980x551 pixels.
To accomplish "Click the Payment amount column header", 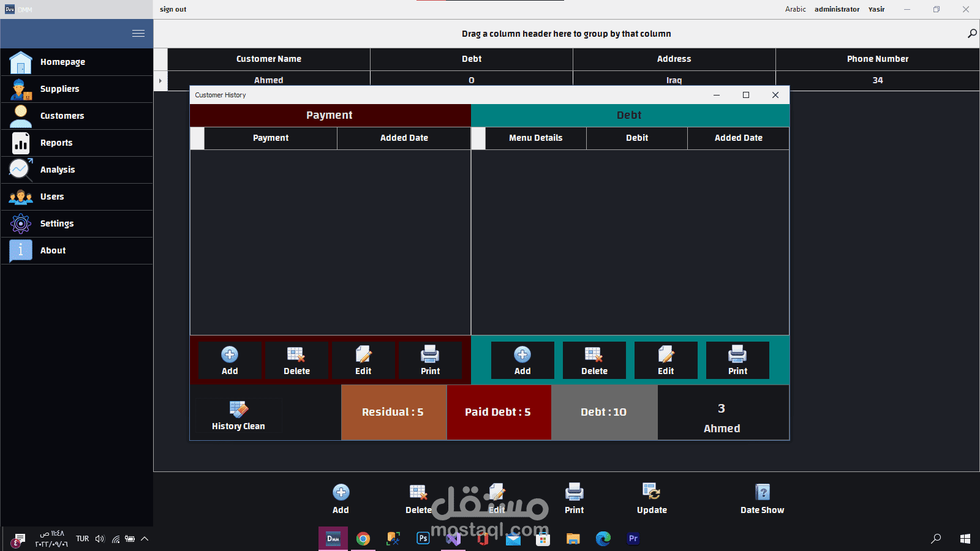I will pyautogui.click(x=271, y=138).
